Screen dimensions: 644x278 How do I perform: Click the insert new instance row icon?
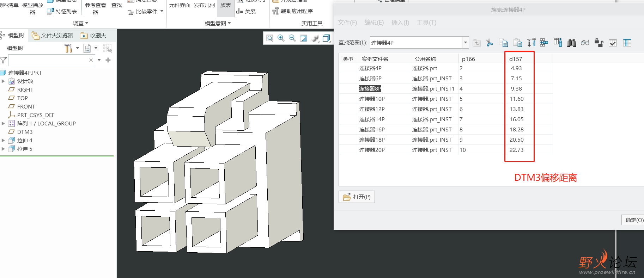point(531,43)
